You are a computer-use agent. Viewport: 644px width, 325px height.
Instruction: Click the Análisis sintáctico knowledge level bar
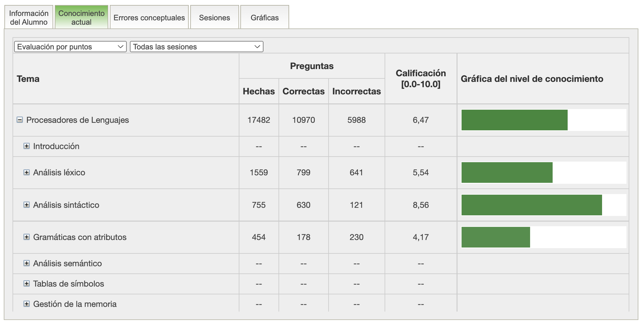[x=531, y=205]
